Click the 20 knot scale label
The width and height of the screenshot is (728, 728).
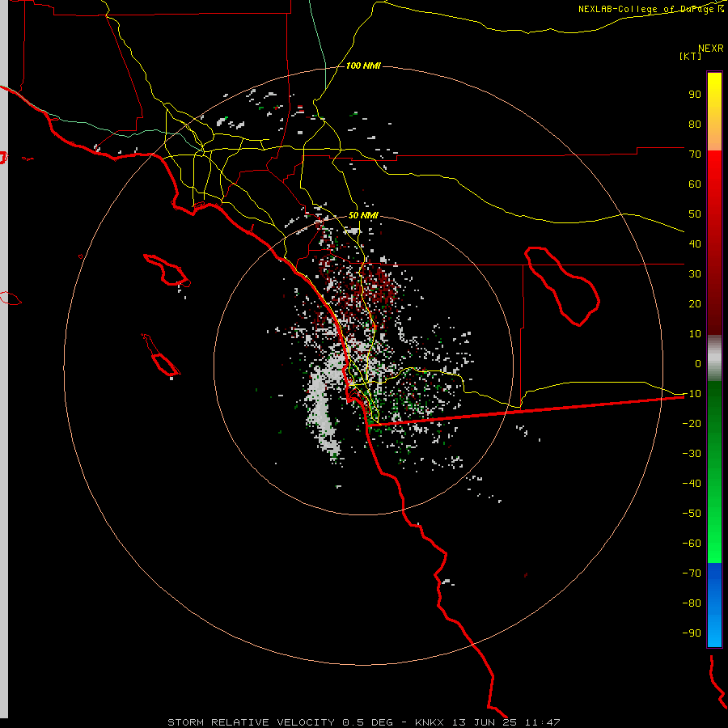coord(695,303)
